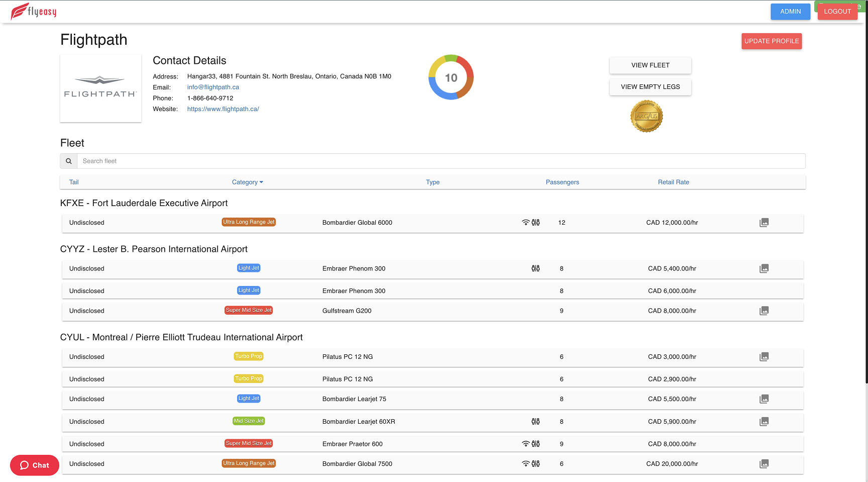868x482 pixels.
Task: Open the Category filter dropdown
Action: coord(248,182)
